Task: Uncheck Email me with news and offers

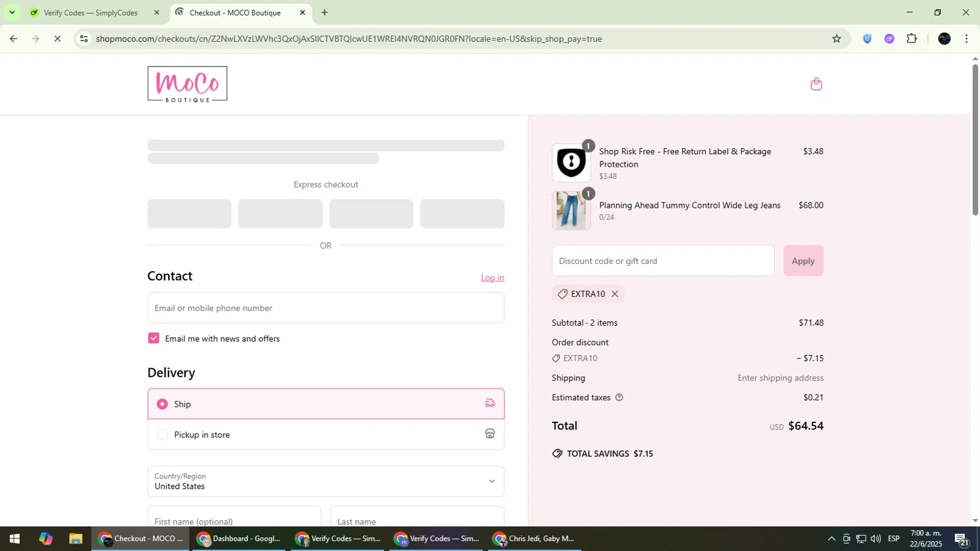Action: point(154,338)
